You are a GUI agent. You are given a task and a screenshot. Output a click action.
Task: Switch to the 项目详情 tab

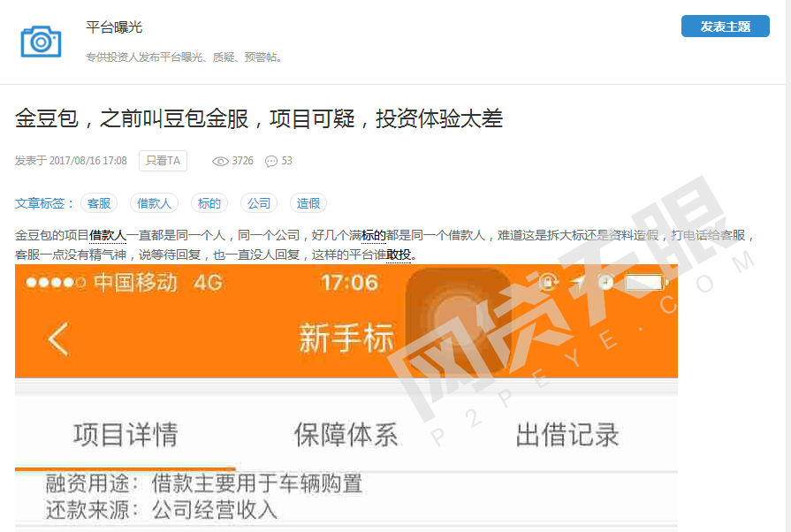click(x=125, y=435)
